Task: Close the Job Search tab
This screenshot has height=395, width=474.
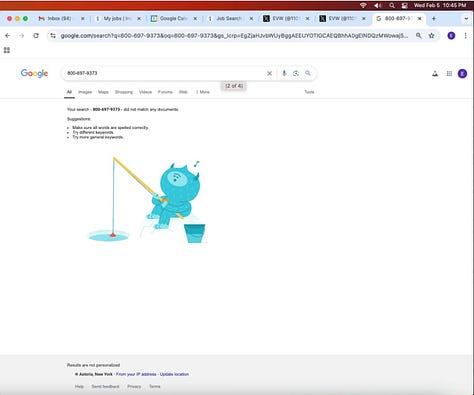Action: [251, 19]
